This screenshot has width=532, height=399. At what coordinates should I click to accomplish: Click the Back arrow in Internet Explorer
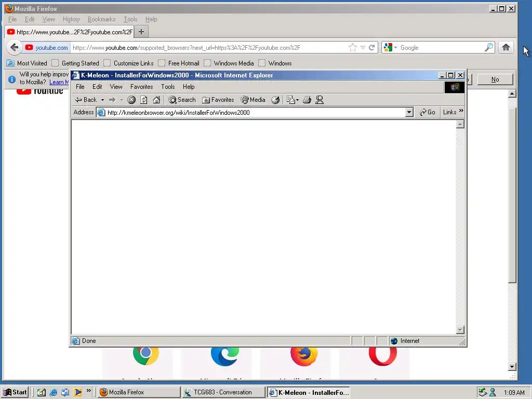point(86,100)
